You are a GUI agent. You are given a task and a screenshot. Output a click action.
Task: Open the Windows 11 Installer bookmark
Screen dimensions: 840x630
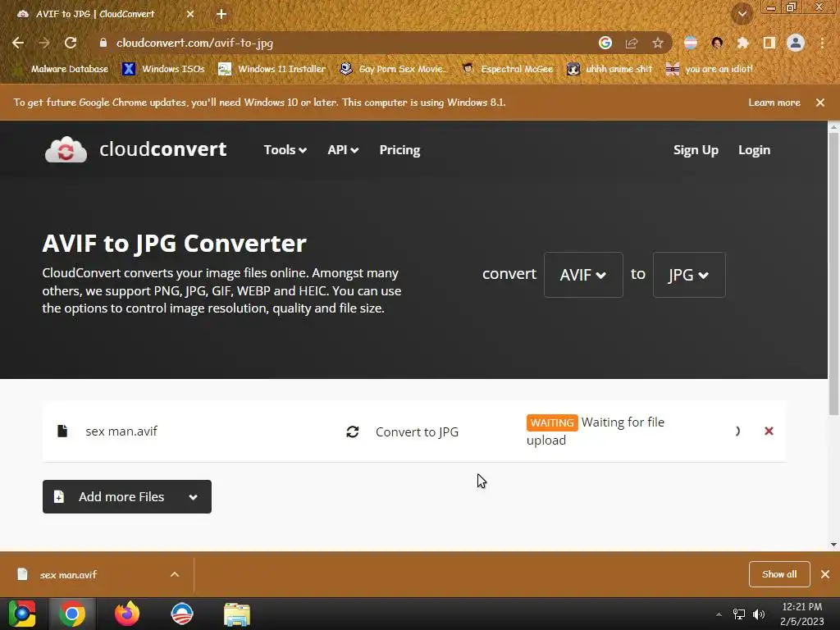[272, 69]
